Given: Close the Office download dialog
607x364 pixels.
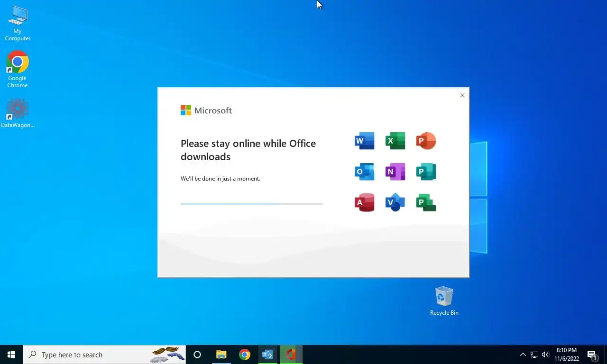Looking at the screenshot, I should (x=462, y=95).
